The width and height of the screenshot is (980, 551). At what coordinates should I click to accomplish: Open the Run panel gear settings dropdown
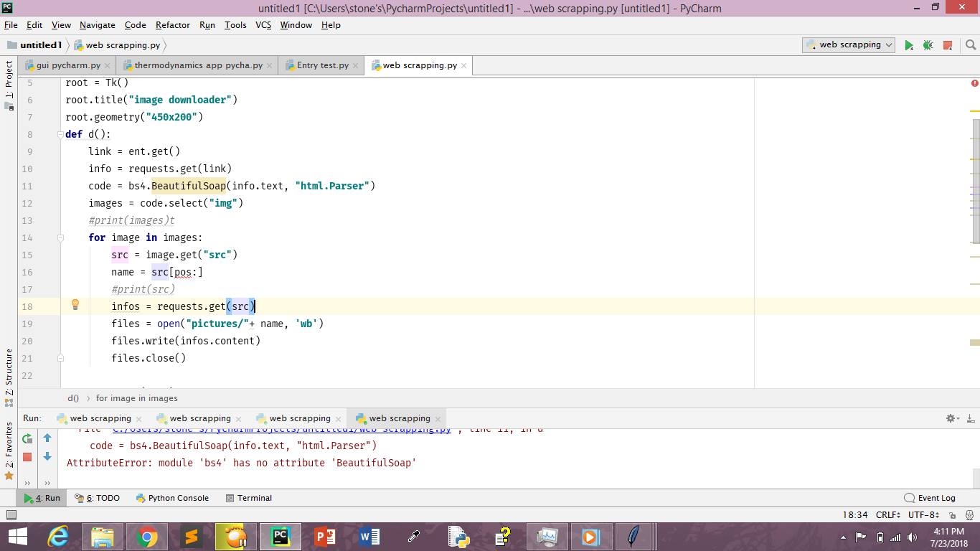[952, 418]
